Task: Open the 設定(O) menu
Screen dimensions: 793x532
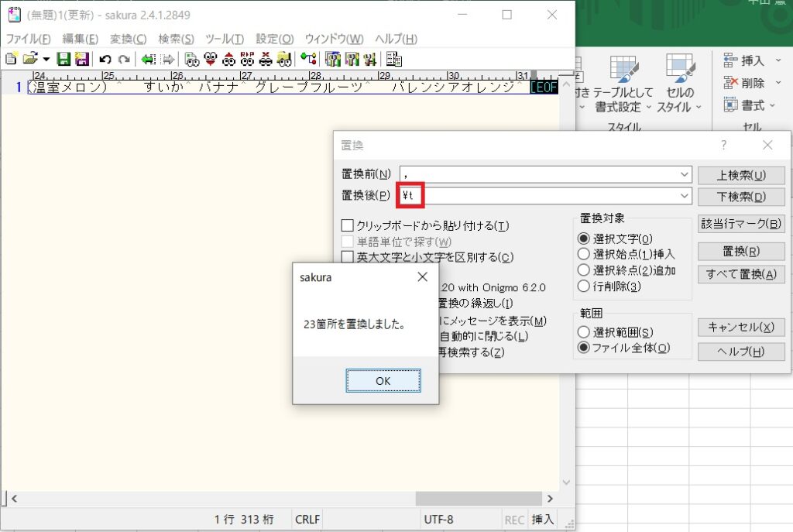Action: coord(275,39)
